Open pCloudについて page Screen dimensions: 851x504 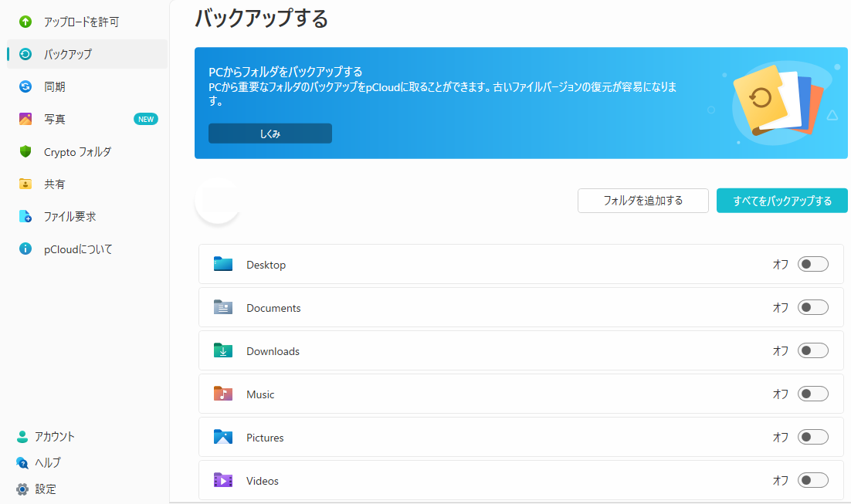coord(86,249)
